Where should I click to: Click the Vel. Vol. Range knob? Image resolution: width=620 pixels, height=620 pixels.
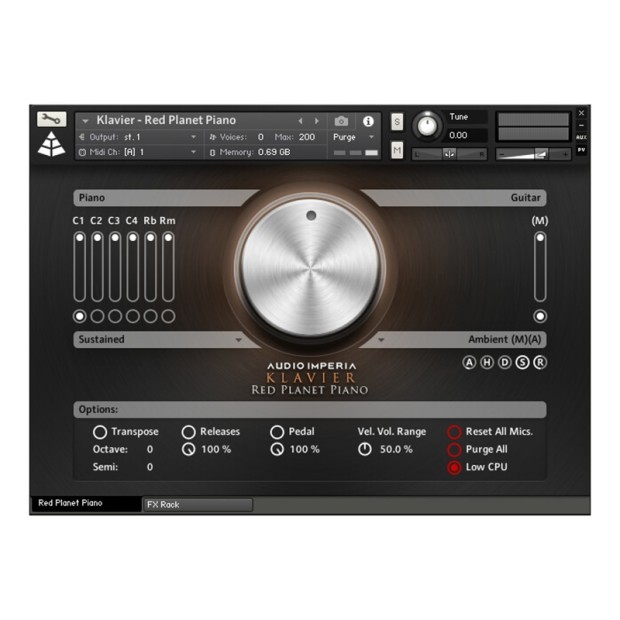point(365,450)
